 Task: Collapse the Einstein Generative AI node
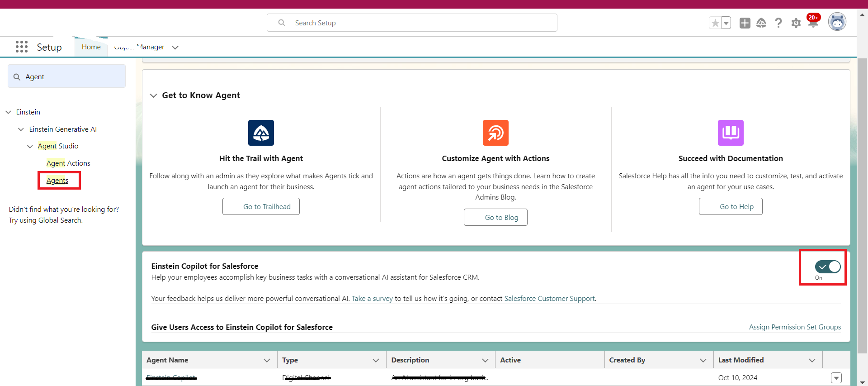[21, 129]
